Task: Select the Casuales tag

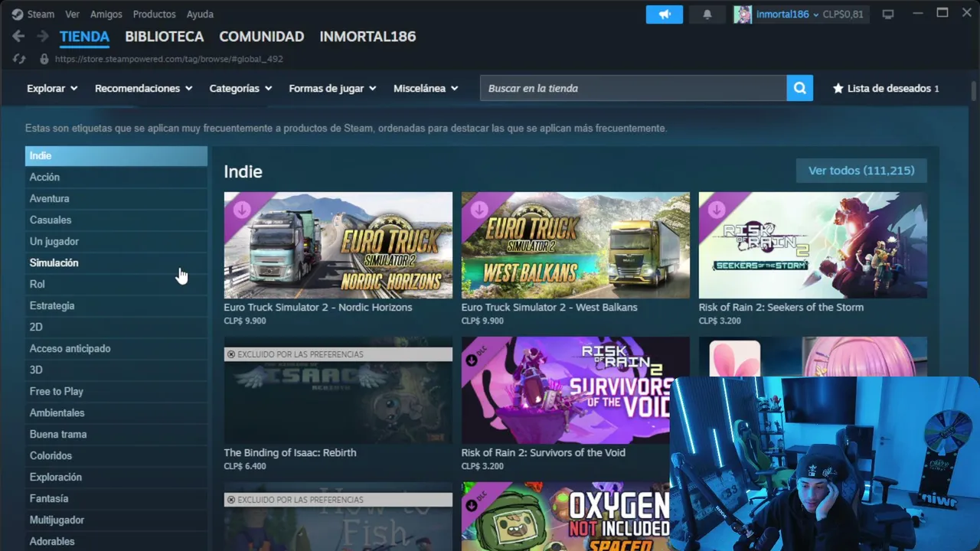Action: pos(116,220)
